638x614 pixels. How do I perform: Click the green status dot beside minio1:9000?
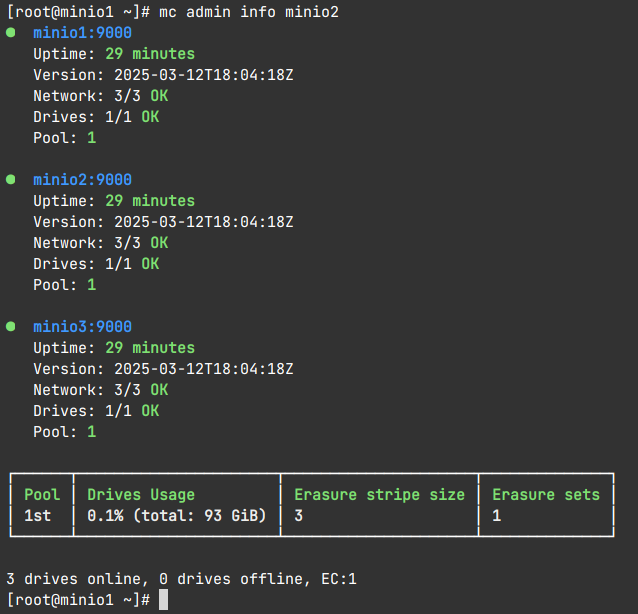pyautogui.click(x=11, y=32)
